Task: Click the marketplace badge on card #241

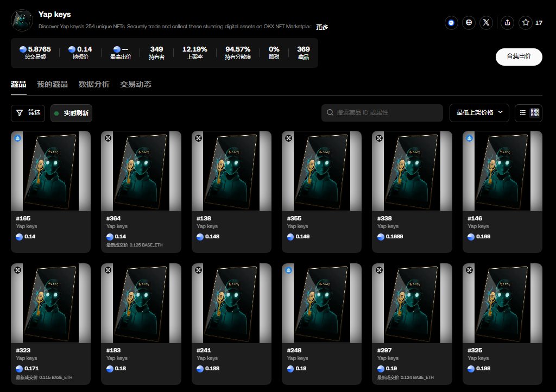Action: 199,270
